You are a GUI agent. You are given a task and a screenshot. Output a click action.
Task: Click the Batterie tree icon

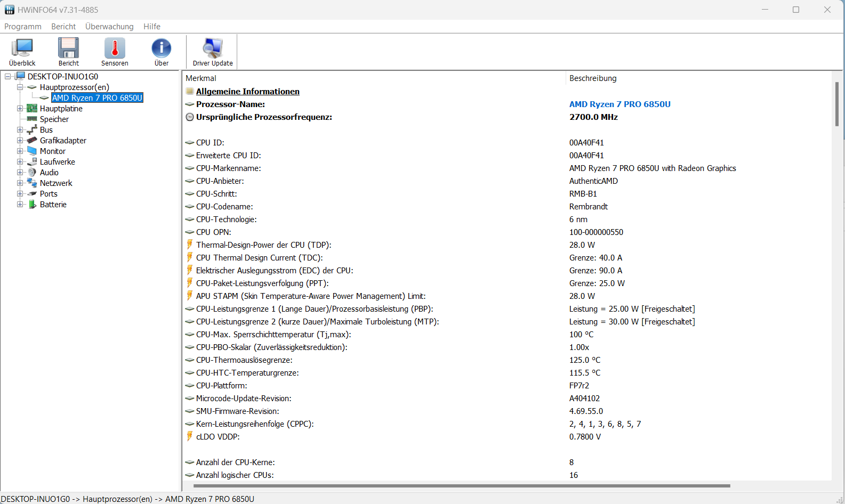pos(32,204)
